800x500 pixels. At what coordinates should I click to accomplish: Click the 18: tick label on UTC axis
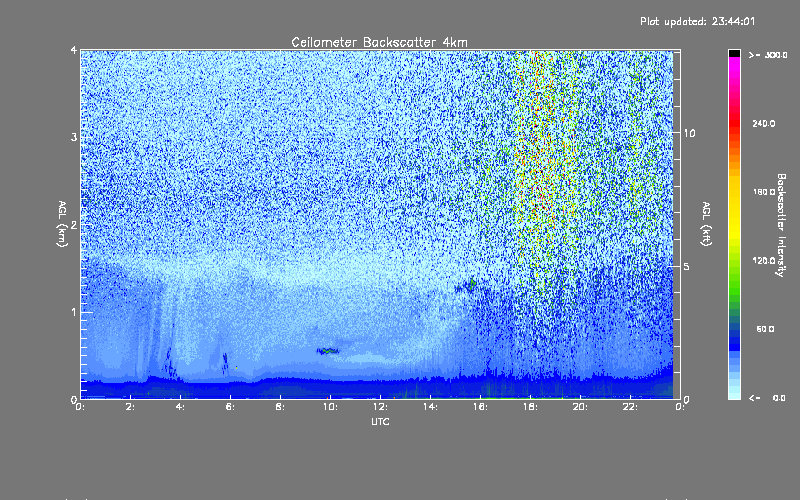pyautogui.click(x=530, y=407)
